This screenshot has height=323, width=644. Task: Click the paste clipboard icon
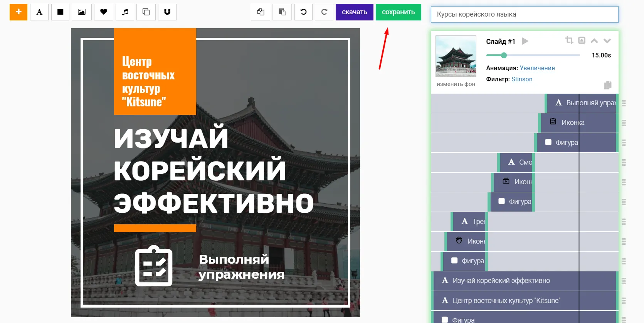282,12
